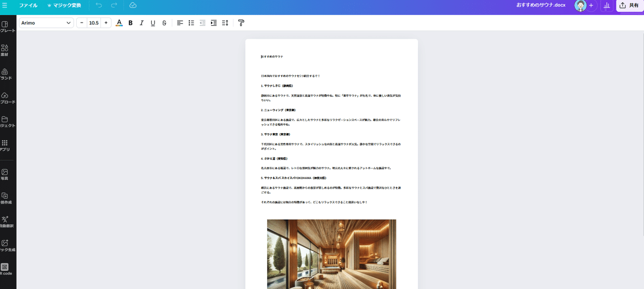Decrease the paragraph indent
Screen dimensions: 644x289
[202, 23]
